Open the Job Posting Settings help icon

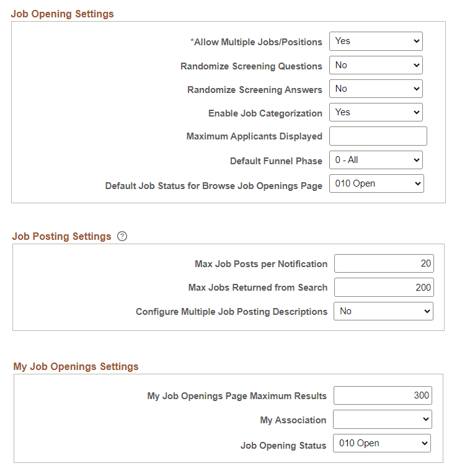click(122, 236)
